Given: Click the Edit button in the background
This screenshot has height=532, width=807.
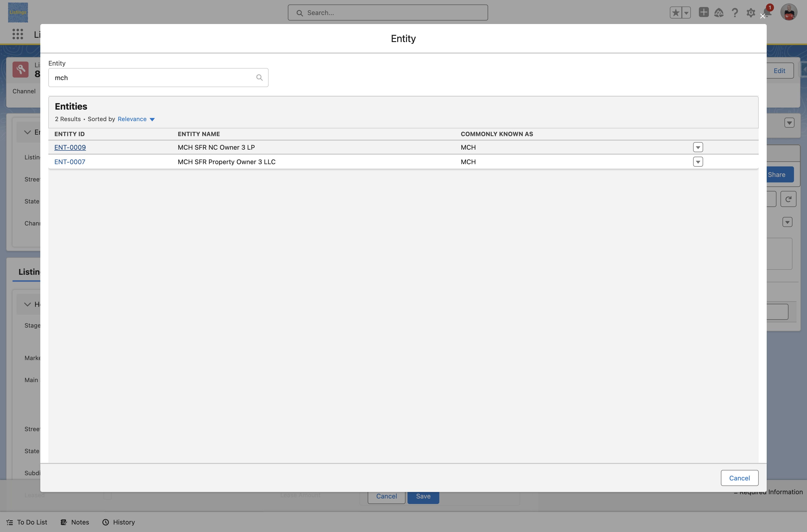Looking at the screenshot, I should pyautogui.click(x=779, y=71).
